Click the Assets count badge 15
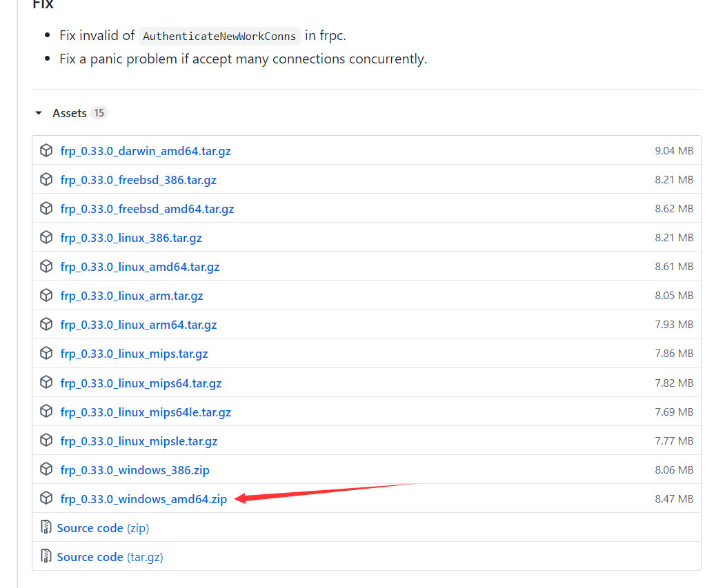The width and height of the screenshot is (725, 588). (99, 113)
